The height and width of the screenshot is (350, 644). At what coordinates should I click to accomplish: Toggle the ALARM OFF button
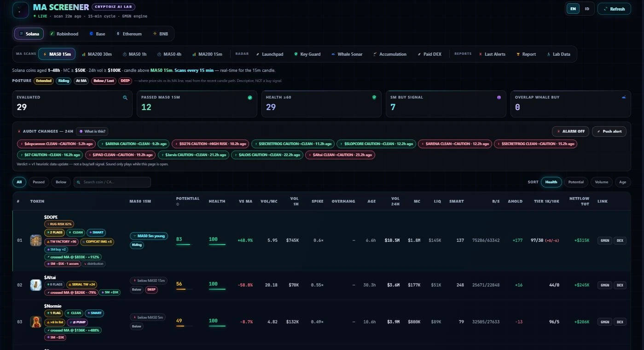click(570, 131)
